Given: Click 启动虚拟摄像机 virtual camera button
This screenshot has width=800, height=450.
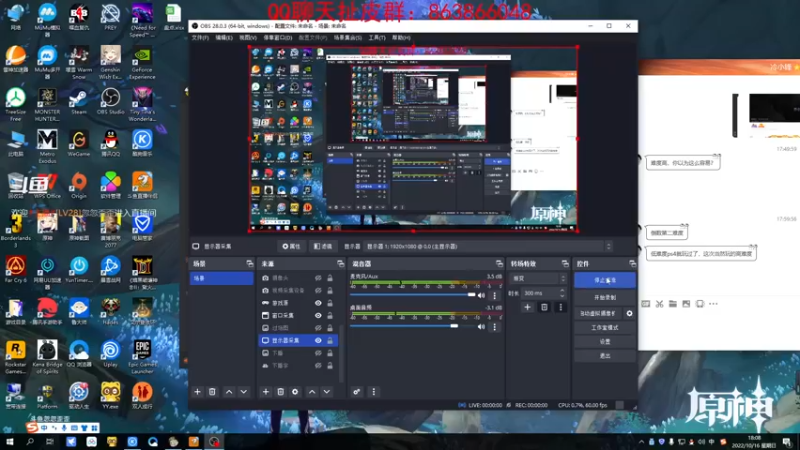Looking at the screenshot, I should 598,313.
